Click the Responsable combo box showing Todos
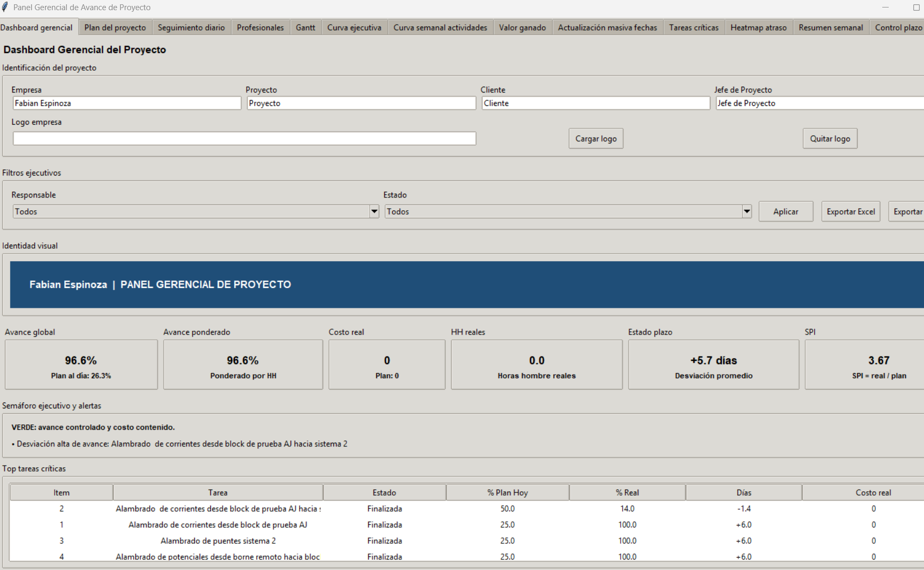The width and height of the screenshot is (924, 570). (x=196, y=211)
